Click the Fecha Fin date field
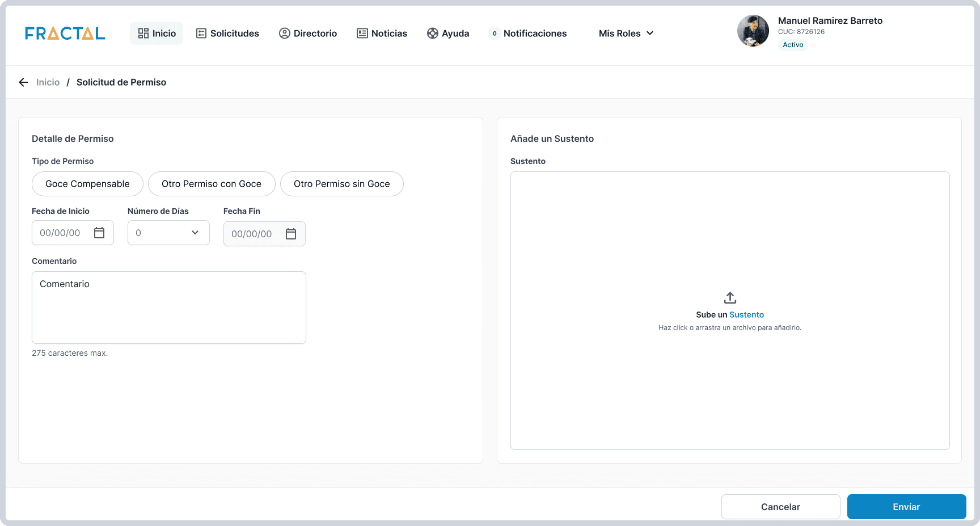Image resolution: width=980 pixels, height=526 pixels. (264, 234)
